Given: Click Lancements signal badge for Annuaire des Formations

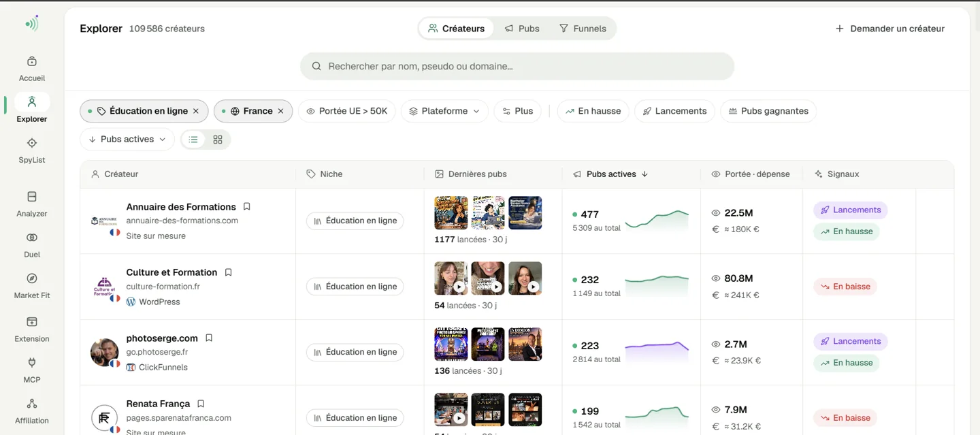Looking at the screenshot, I should point(851,210).
